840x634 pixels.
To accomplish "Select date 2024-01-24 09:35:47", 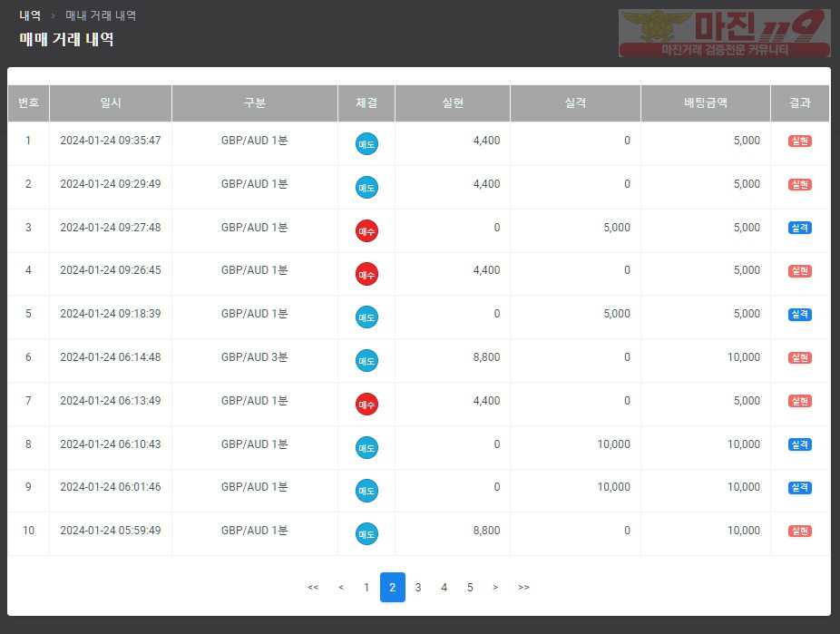I will pyautogui.click(x=111, y=141).
